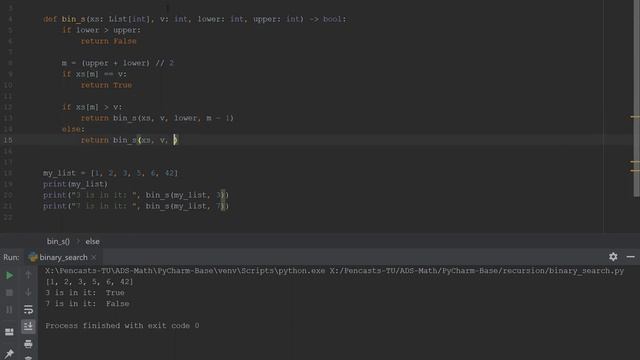Toggle scroll to end of output

click(28, 326)
